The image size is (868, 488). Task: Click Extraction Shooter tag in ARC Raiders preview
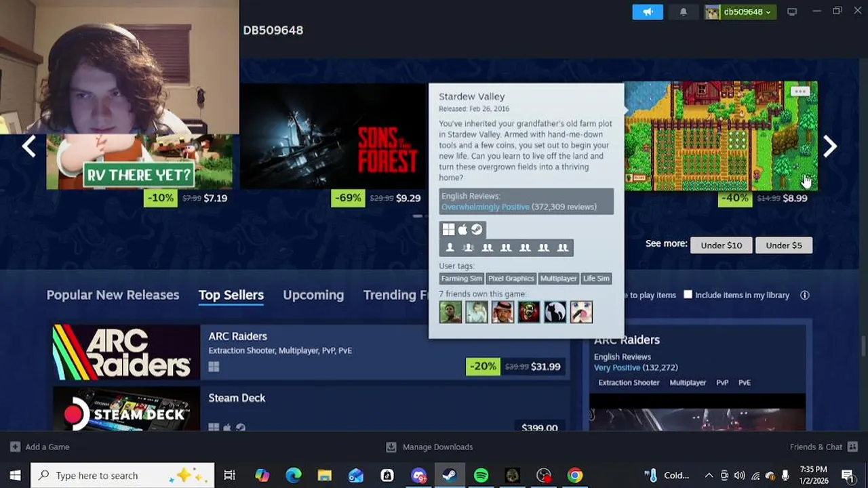coord(629,383)
